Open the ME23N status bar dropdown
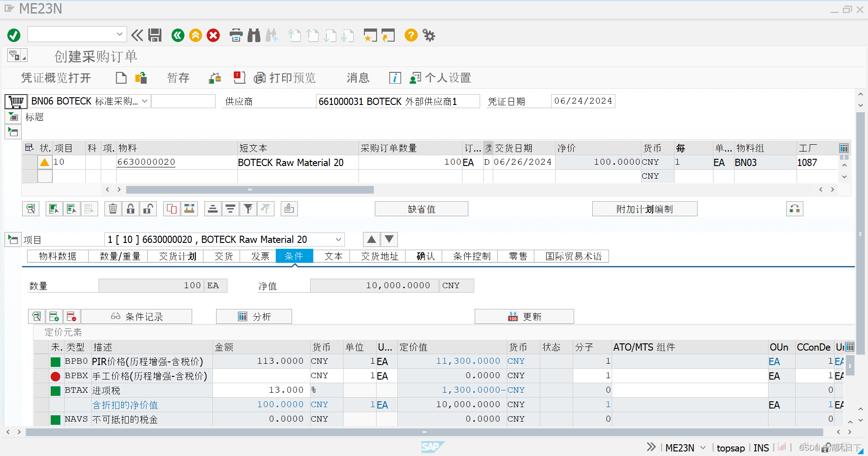Viewport: 868px width, 456px height. pos(703,448)
